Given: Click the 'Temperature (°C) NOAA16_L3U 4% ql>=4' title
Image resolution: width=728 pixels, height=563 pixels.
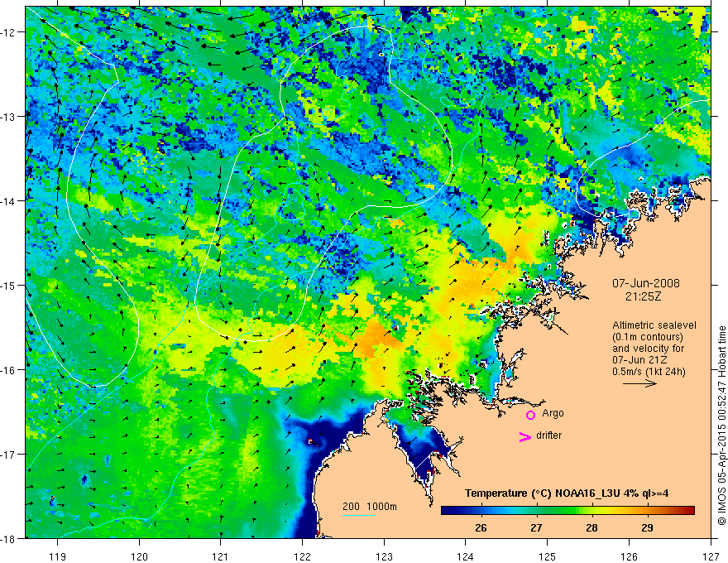Looking at the screenshot, I should pos(567,493).
